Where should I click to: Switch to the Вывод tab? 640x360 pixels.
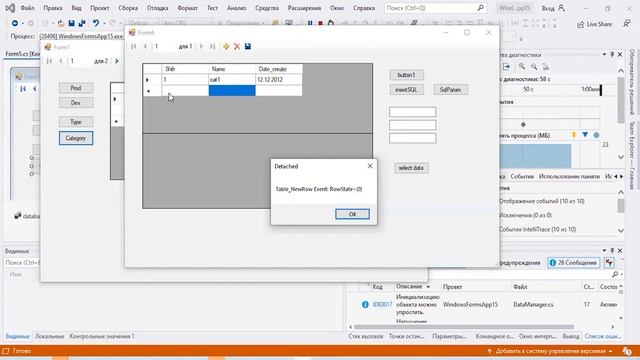pyautogui.click(x=571, y=336)
